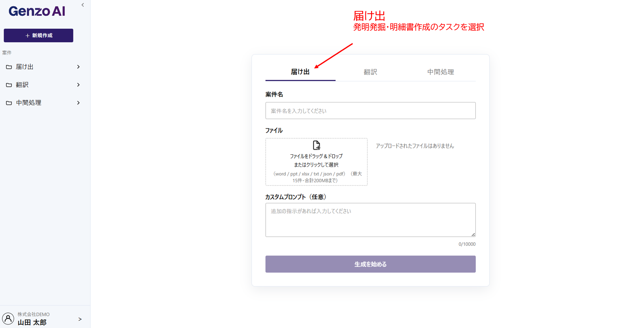Screen dimensions: 644x328
Task: Open the 山田 太郎 account menu chevron
Action: coord(80,319)
